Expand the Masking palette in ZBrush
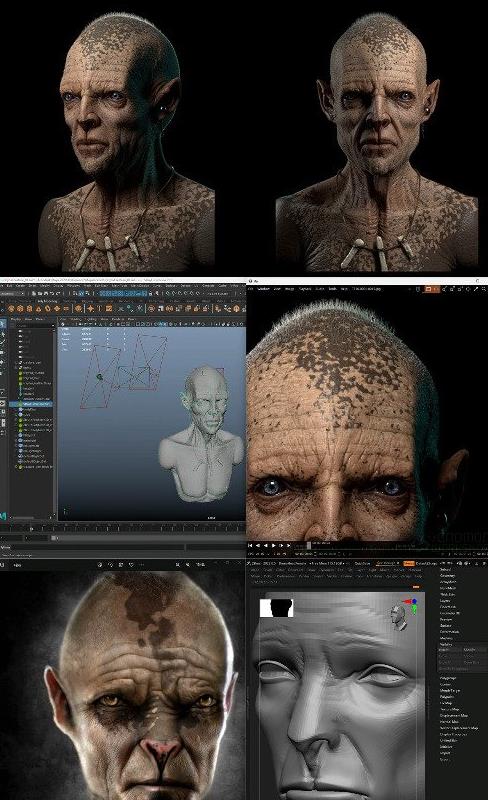488x800 pixels. coord(446,638)
